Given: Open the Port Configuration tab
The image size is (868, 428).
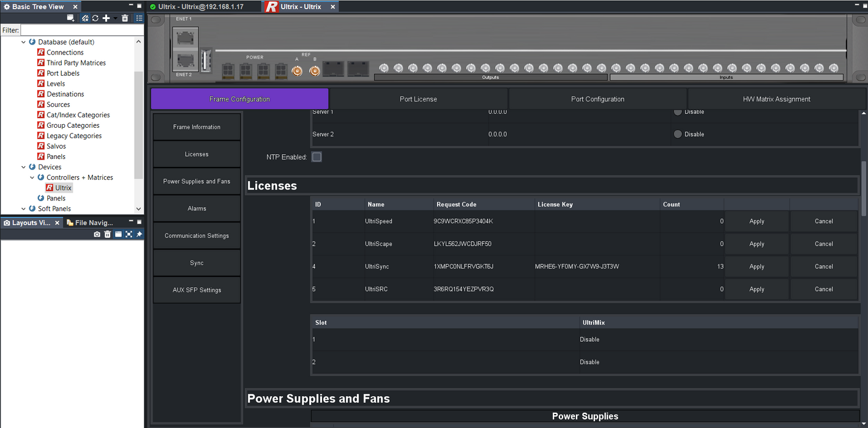Looking at the screenshot, I should click(597, 99).
